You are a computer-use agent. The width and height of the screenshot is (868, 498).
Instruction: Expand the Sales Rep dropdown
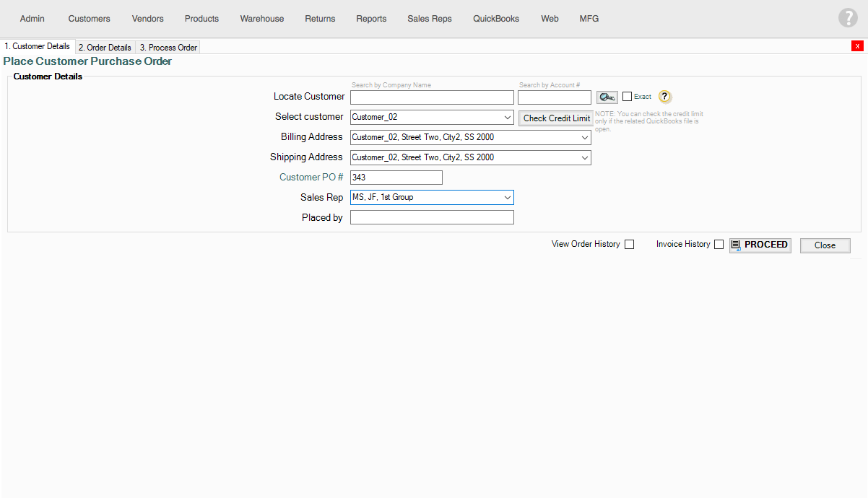coord(507,198)
